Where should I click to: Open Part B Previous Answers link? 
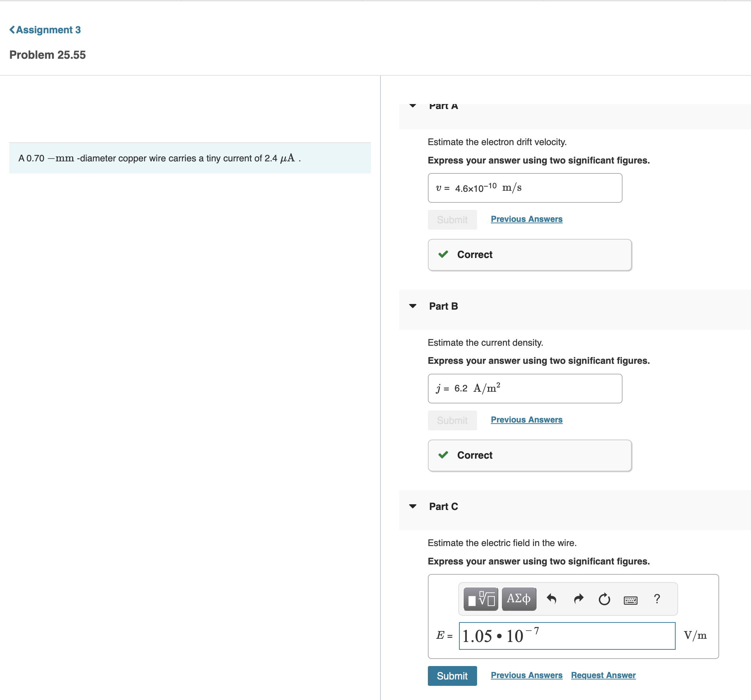526,420
